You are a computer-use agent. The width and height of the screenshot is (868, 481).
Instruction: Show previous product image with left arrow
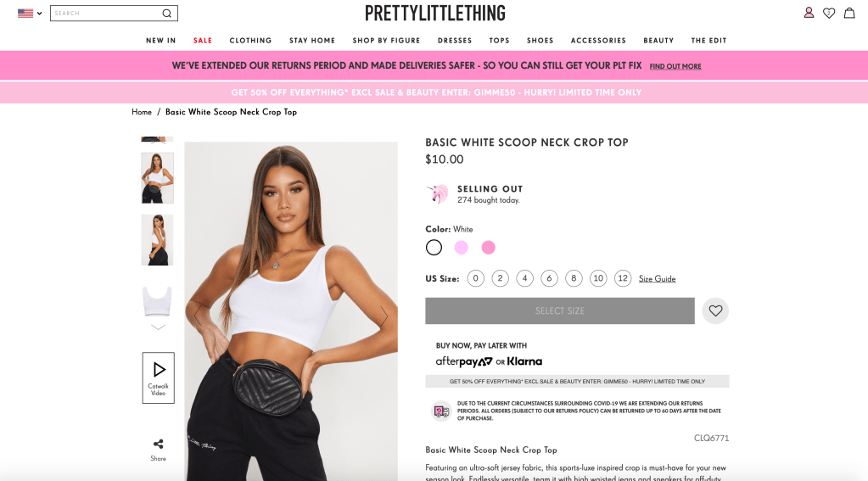(x=199, y=316)
